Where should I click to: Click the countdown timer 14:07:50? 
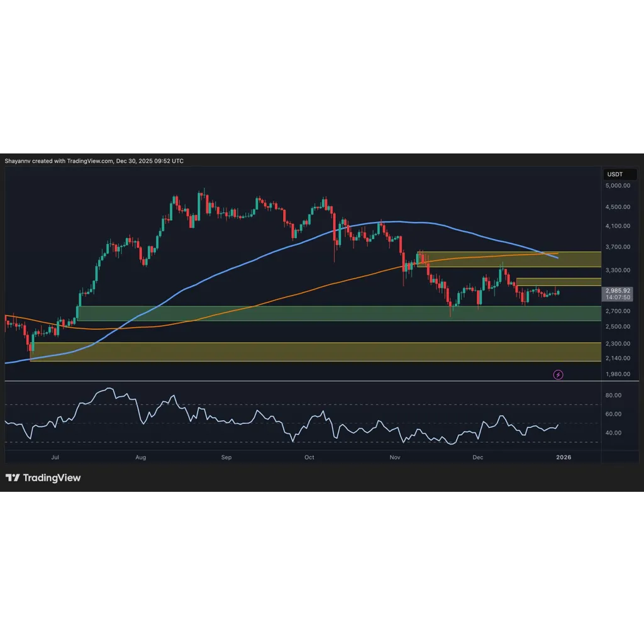[x=618, y=297]
